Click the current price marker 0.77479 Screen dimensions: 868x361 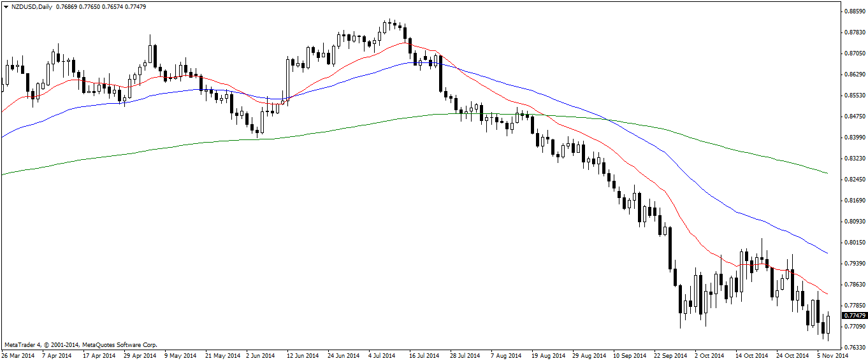tap(855, 315)
